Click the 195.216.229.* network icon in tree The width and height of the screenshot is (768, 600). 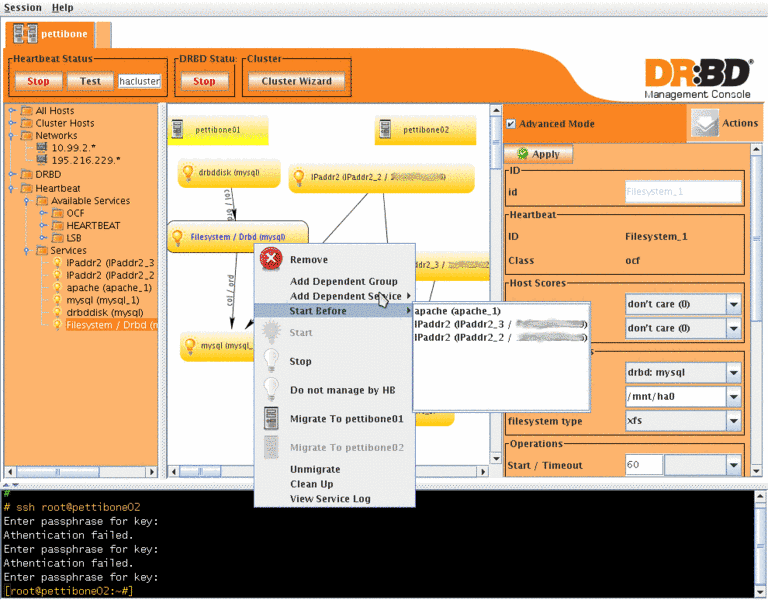click(42, 159)
